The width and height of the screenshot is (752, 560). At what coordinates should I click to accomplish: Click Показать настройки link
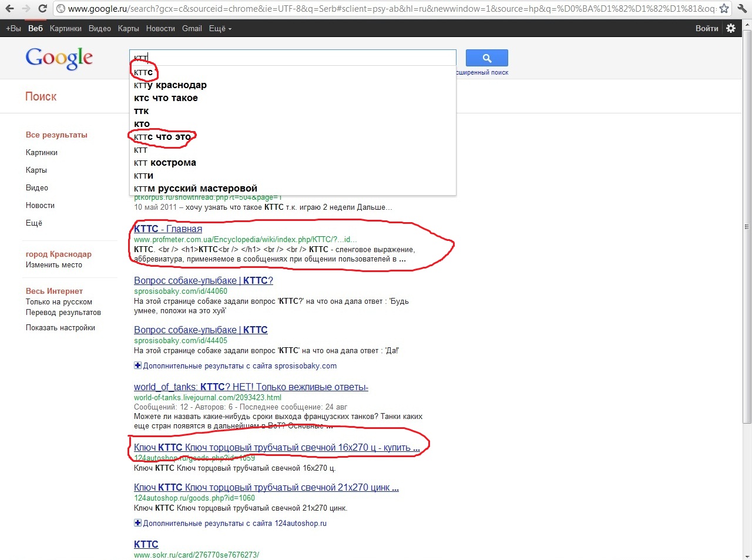click(61, 328)
